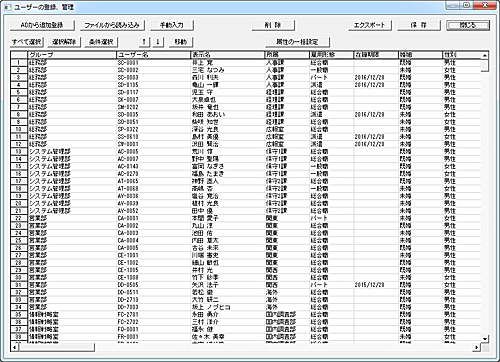Move selected row up with ↑ button
This screenshot has width=500, height=362.
(144, 42)
